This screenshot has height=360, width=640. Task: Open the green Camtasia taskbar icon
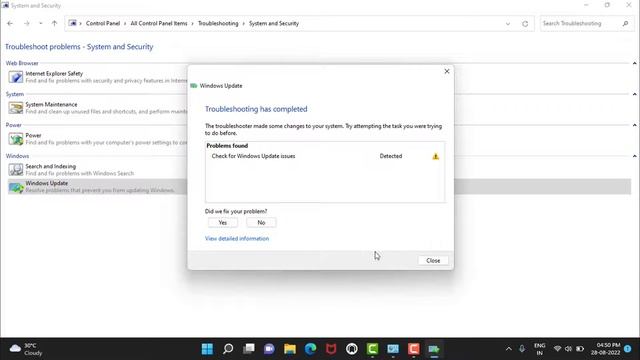[372, 349]
